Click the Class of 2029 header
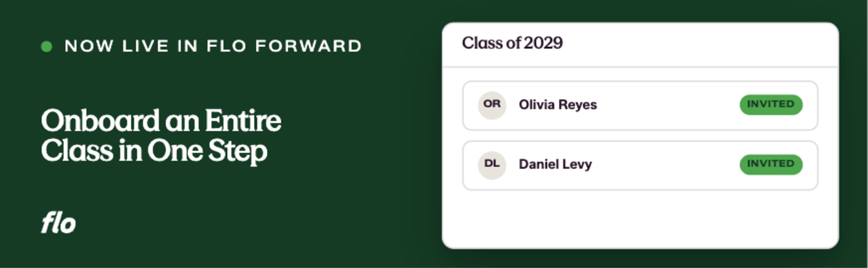This screenshot has width=868, height=268. [x=512, y=43]
